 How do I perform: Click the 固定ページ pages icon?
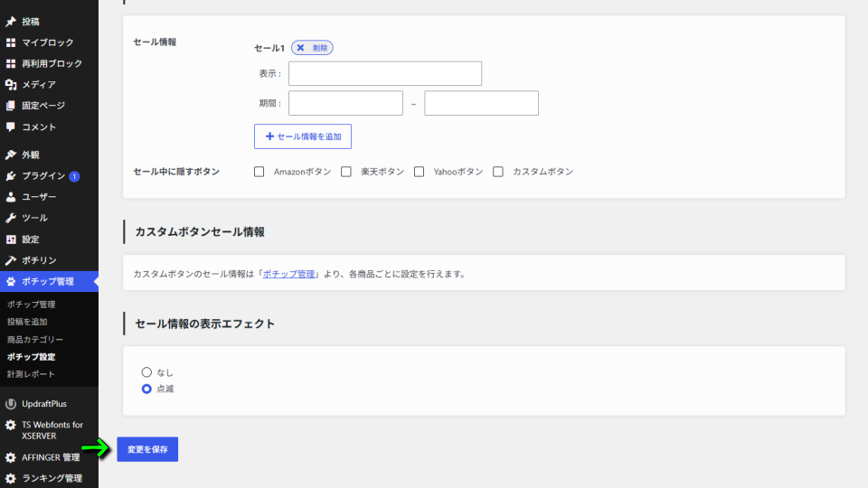click(x=11, y=106)
